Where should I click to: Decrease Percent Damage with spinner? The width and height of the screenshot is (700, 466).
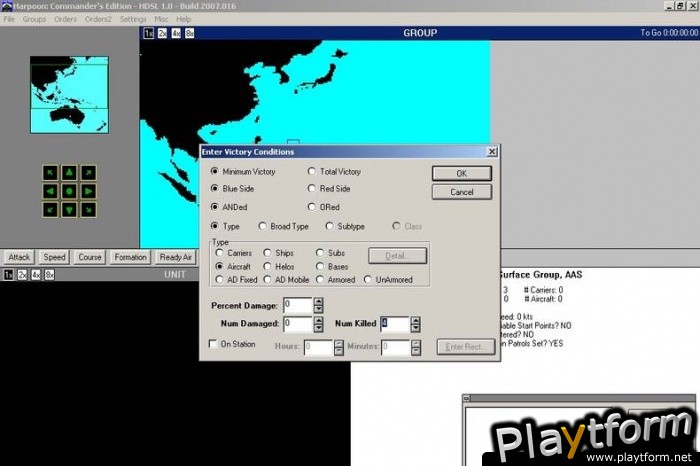pyautogui.click(x=318, y=309)
